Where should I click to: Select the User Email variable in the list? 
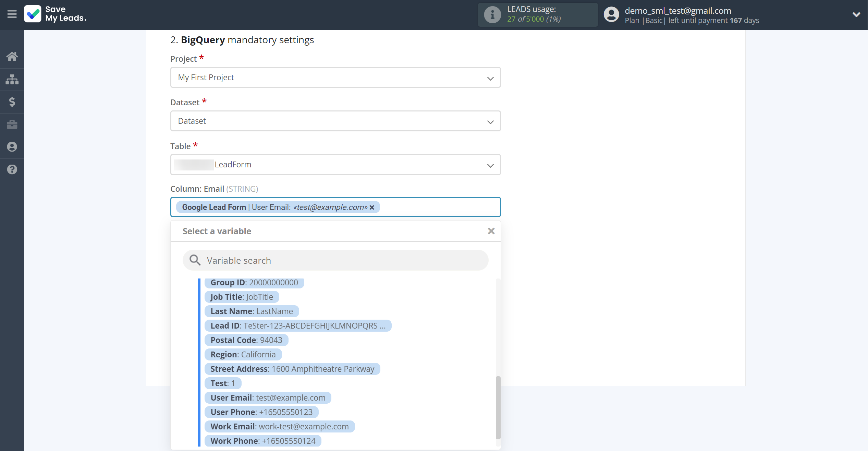tap(268, 398)
